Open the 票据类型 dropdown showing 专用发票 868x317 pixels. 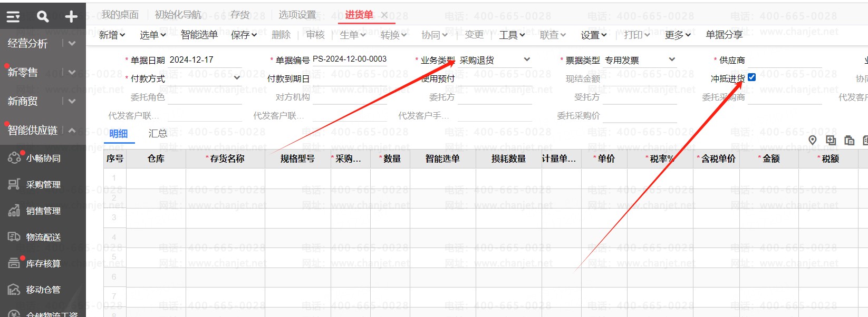672,60
